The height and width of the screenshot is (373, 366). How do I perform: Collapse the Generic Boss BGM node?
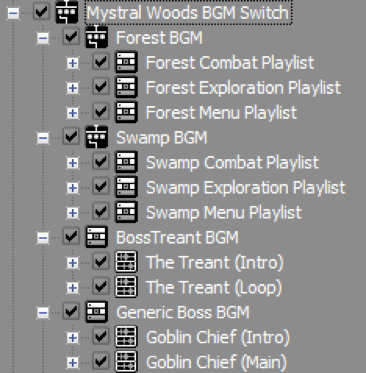pos(43,313)
